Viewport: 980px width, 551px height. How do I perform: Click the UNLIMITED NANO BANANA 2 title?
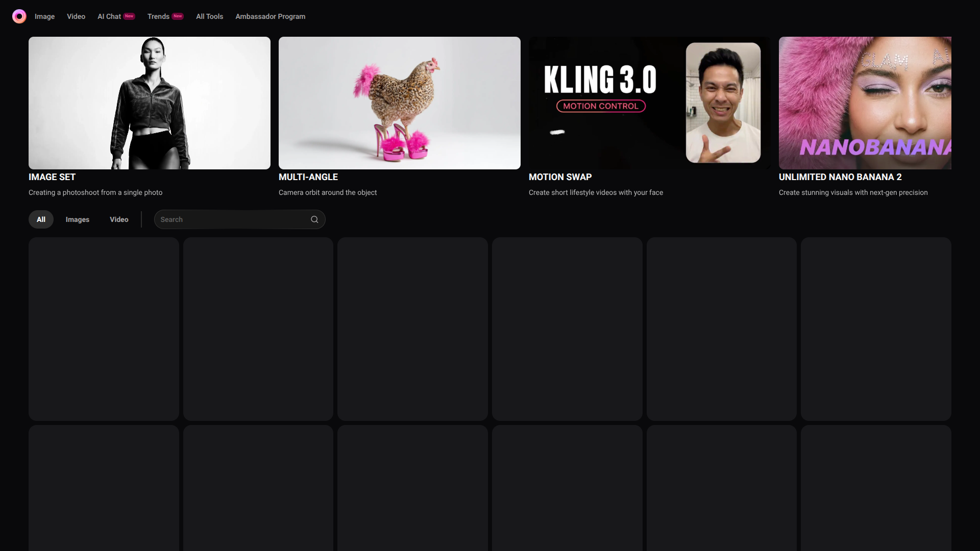840,177
